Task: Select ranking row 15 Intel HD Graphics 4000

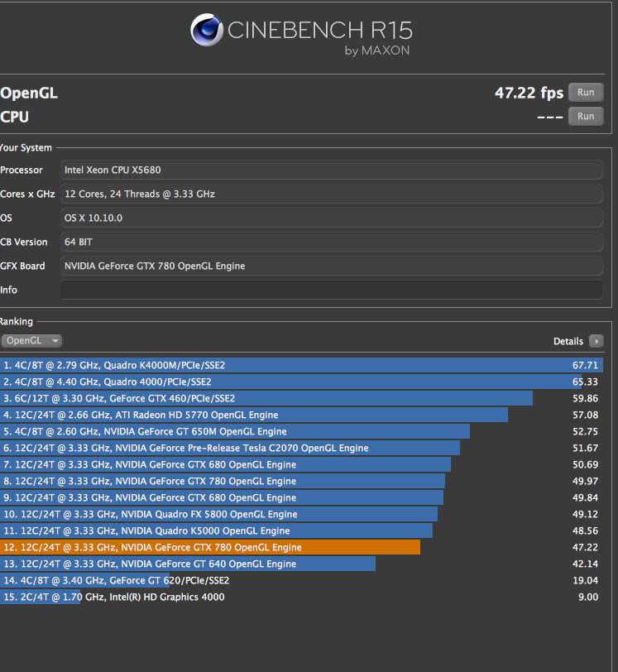Action: pos(301,597)
